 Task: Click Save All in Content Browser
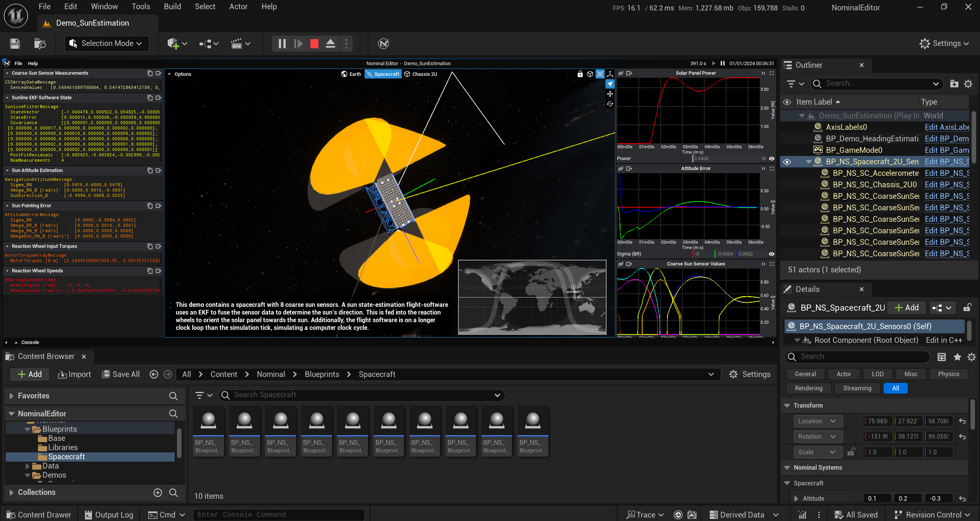coord(121,374)
